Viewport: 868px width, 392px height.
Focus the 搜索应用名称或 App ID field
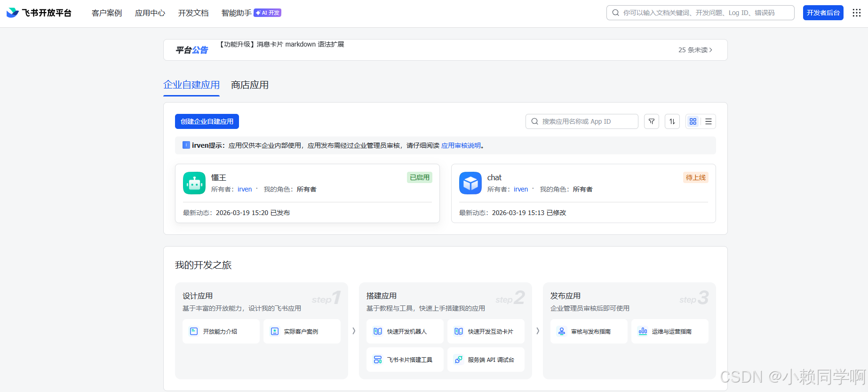tap(582, 121)
